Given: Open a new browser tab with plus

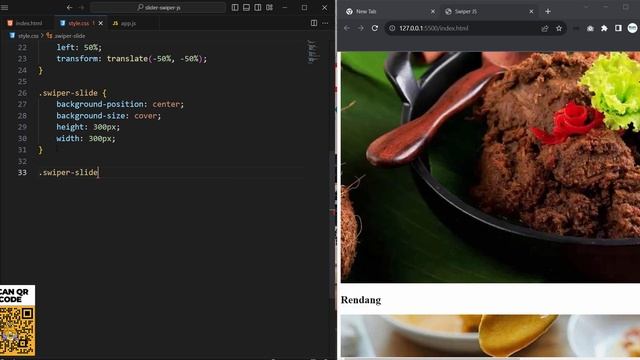Looking at the screenshot, I should point(548,12).
